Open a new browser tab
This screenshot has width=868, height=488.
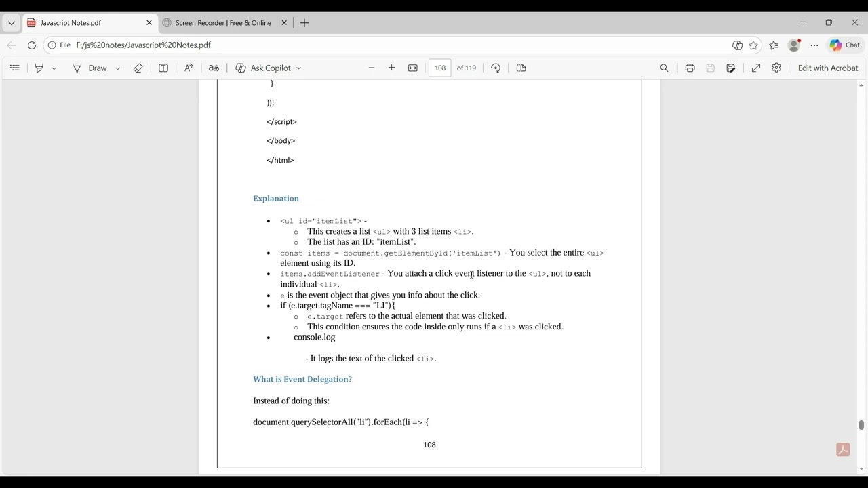coord(304,23)
